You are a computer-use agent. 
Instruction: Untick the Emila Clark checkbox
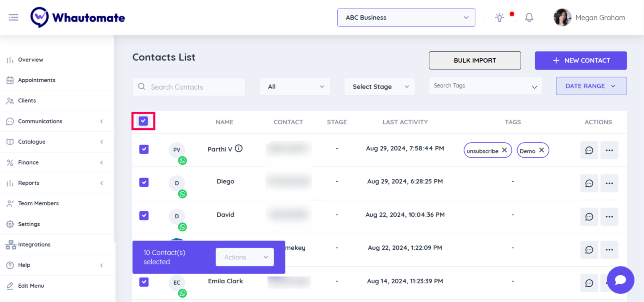point(144,282)
